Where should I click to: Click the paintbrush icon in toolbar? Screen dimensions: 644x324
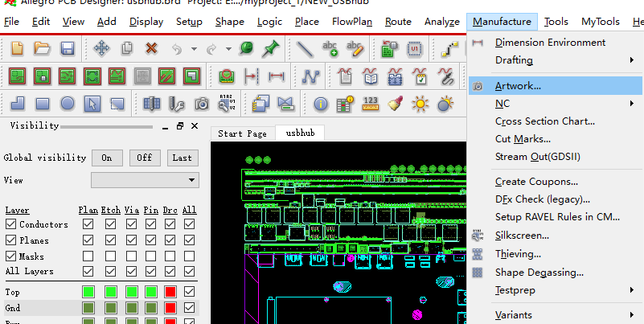coord(395,104)
